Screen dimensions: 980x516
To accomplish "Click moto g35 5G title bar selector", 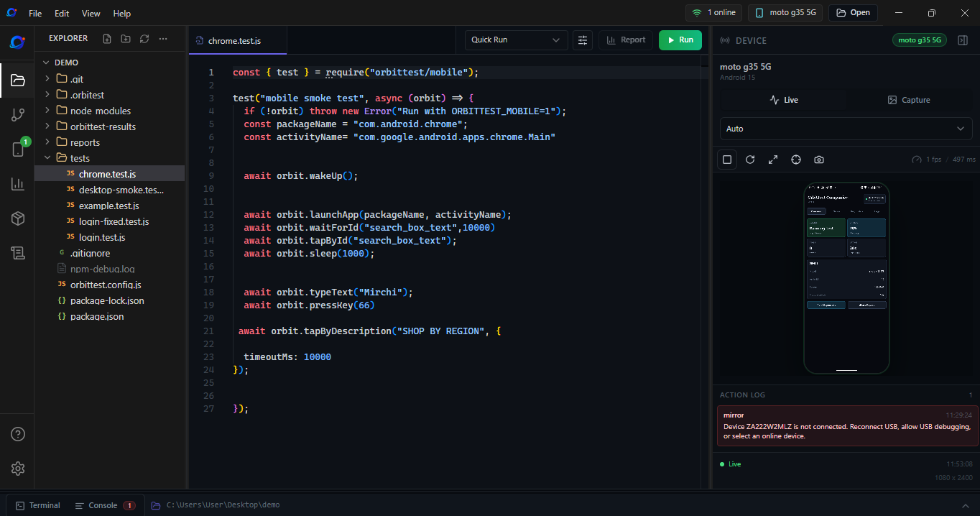I will 785,13.
